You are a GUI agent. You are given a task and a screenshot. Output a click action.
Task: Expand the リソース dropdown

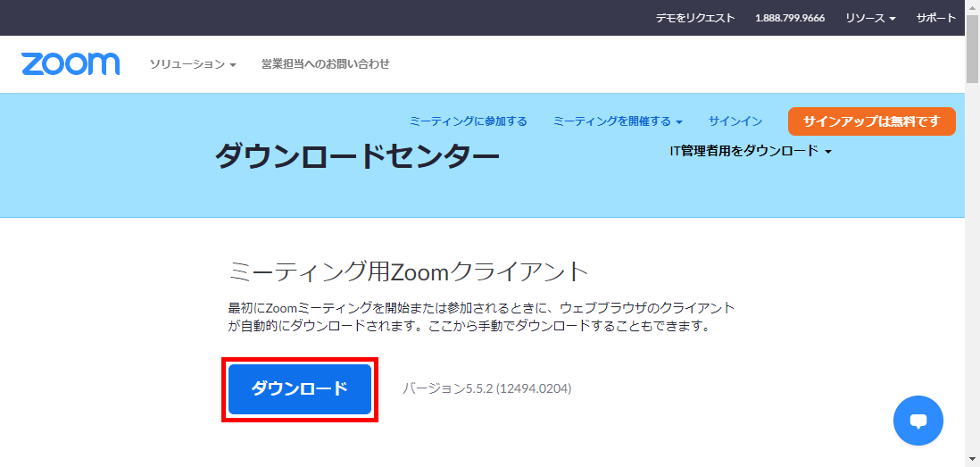point(870,18)
